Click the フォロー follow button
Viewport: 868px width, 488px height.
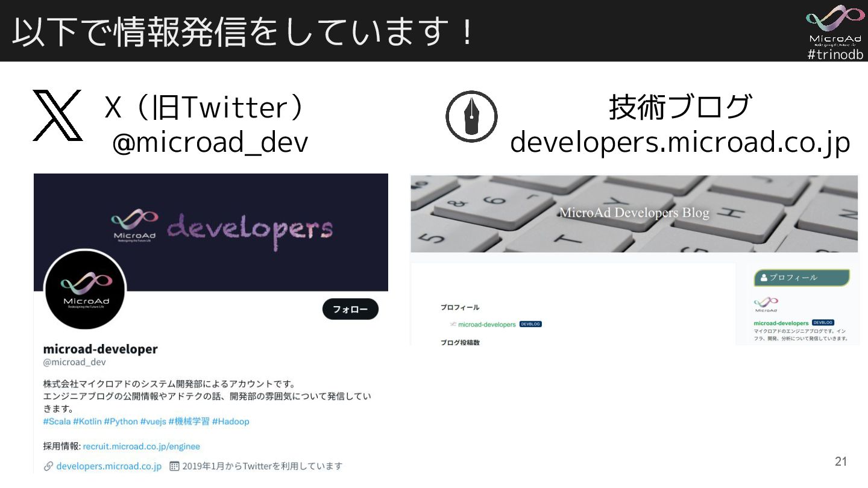click(350, 309)
